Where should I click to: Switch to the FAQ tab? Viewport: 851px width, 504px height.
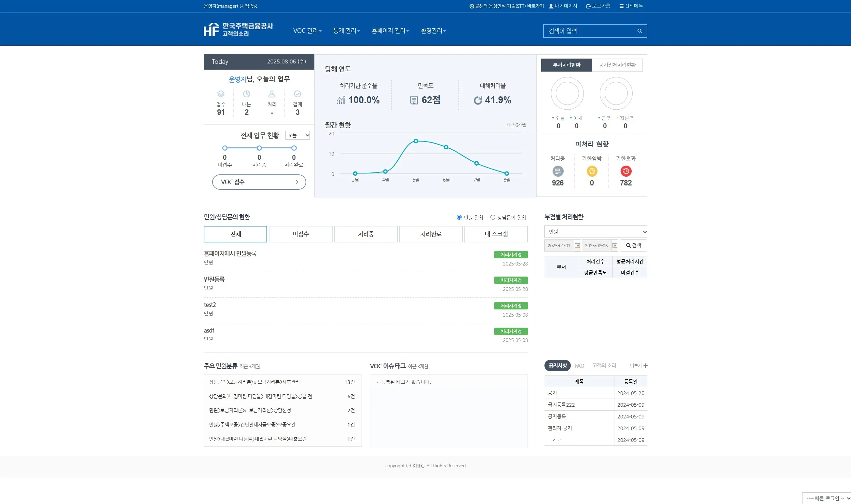click(579, 366)
